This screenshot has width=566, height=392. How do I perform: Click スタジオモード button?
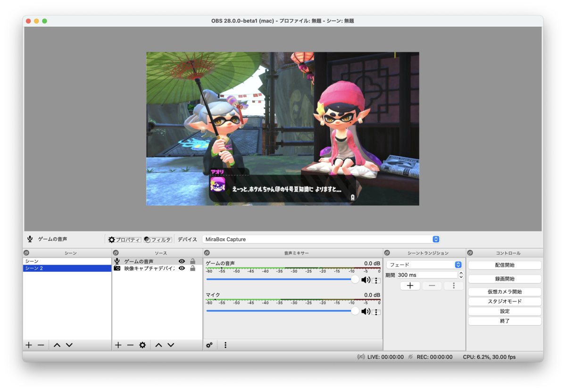(505, 301)
